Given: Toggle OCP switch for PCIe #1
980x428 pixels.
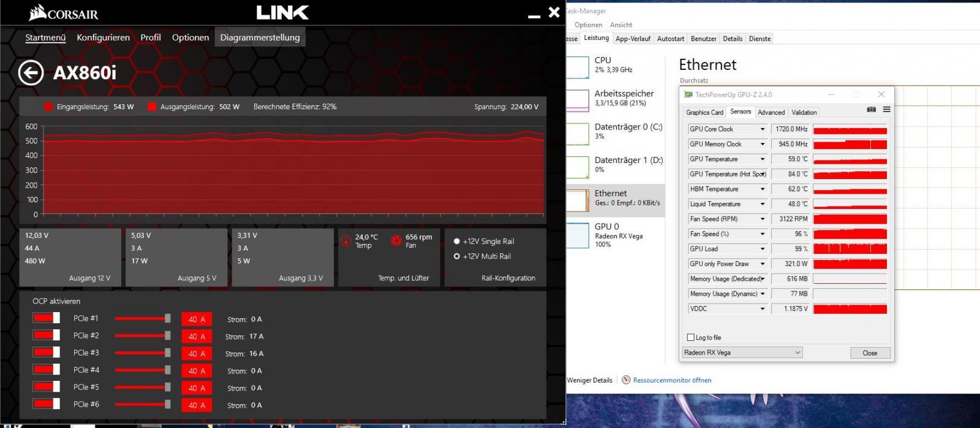Looking at the screenshot, I should (47, 318).
